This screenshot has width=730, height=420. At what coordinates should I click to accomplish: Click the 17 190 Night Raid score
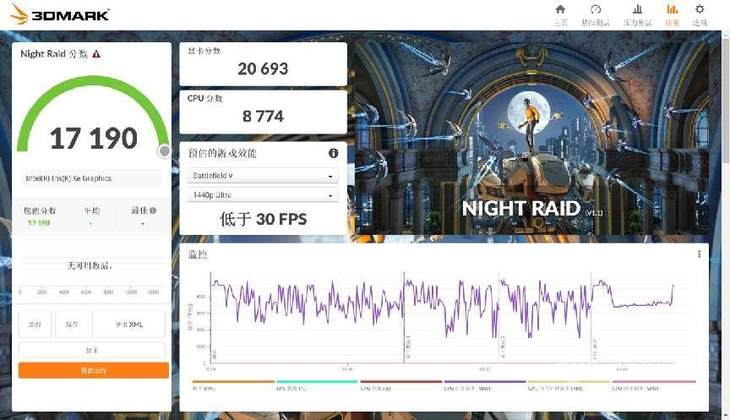tap(94, 138)
